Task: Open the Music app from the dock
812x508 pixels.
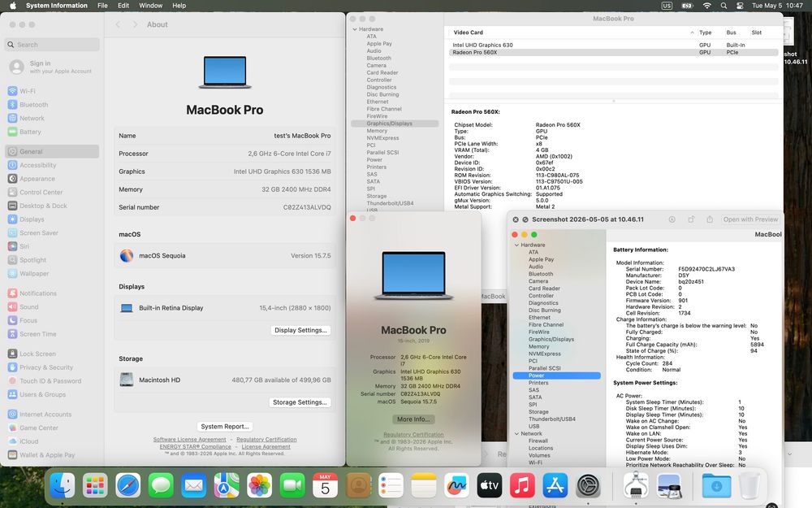Action: 522,486
